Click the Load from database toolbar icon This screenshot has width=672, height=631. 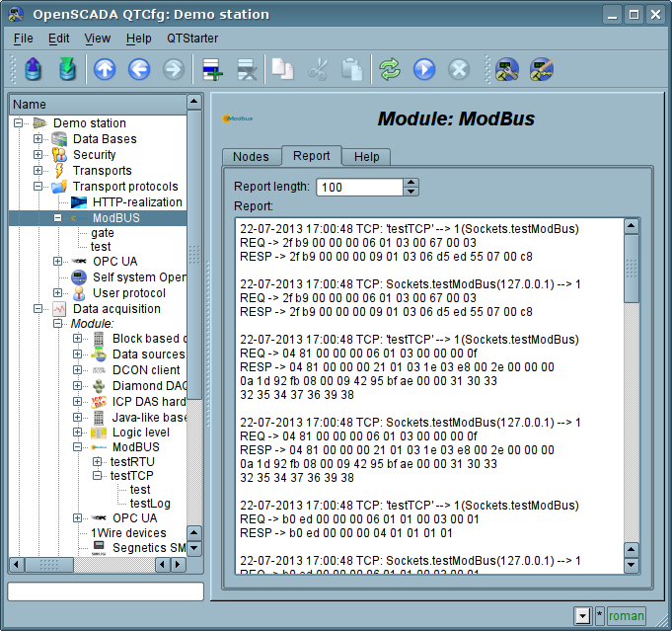click(x=34, y=69)
